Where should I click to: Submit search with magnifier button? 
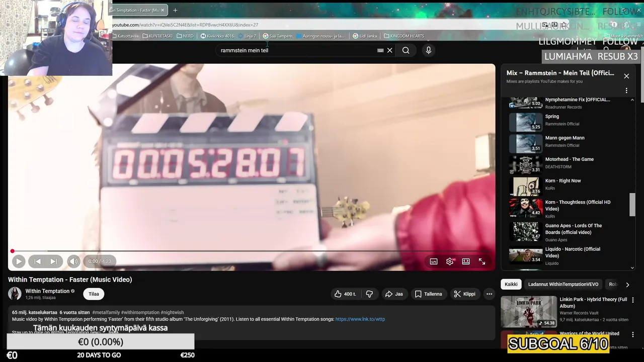[x=406, y=50]
